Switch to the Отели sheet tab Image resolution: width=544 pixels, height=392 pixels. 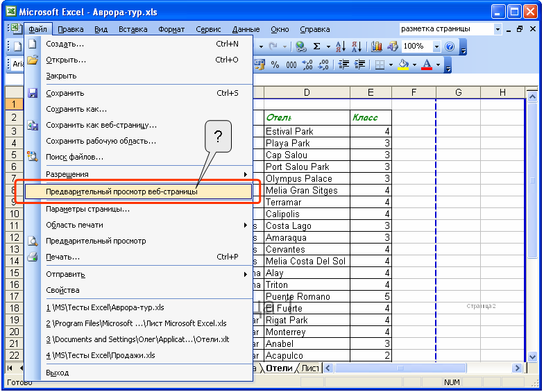click(279, 368)
